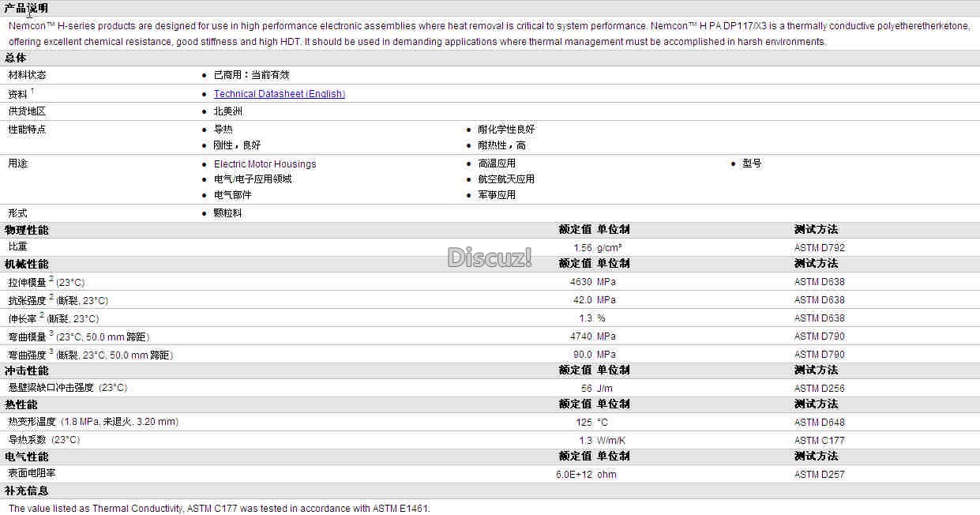This screenshot has height=515, width=980.
Task: Click the 总体 section header
Action: point(15,58)
